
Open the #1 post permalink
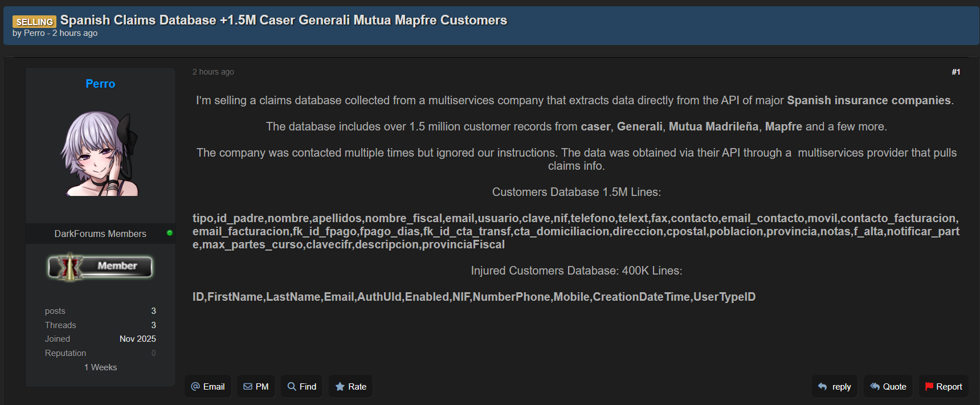(955, 72)
